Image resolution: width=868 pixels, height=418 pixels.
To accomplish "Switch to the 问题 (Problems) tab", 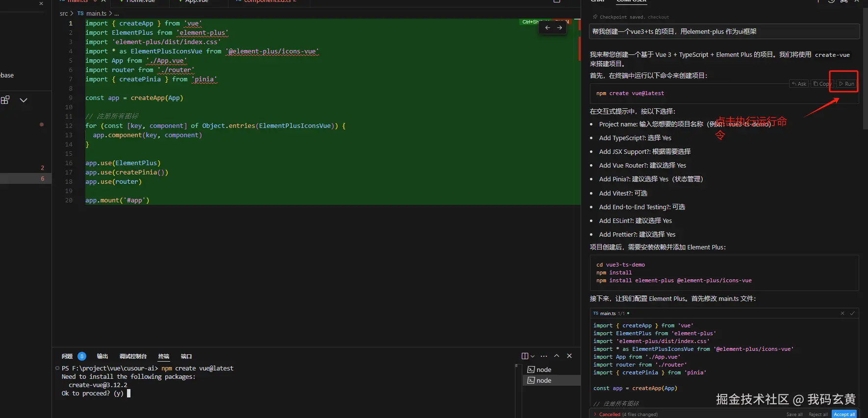I will (x=67, y=356).
